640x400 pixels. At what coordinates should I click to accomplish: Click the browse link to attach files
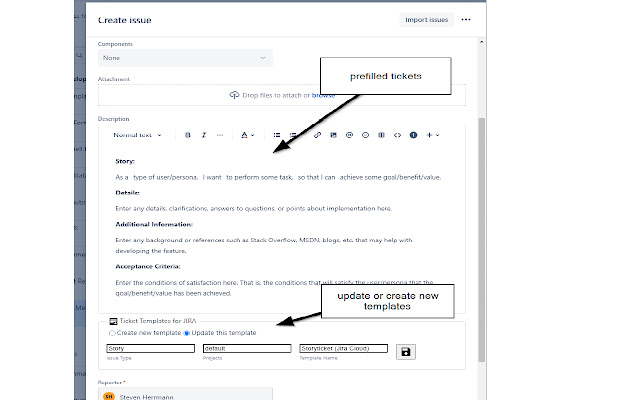click(x=323, y=96)
